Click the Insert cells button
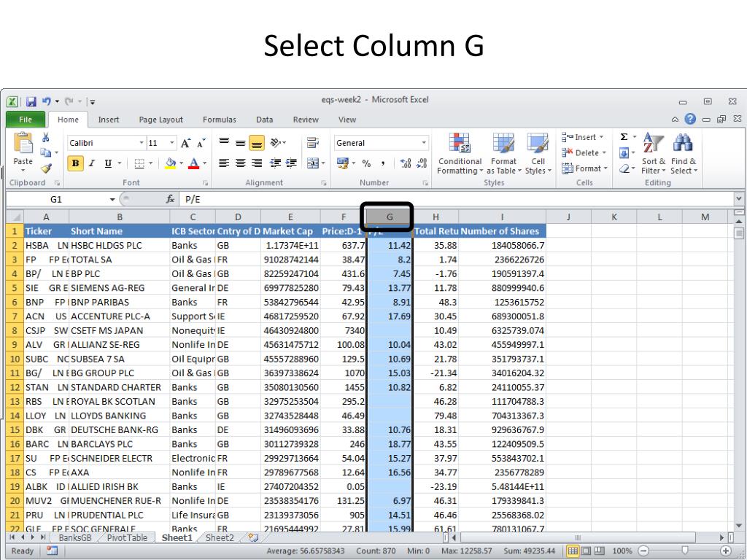Viewport: 747px width, 560px height. point(583,137)
